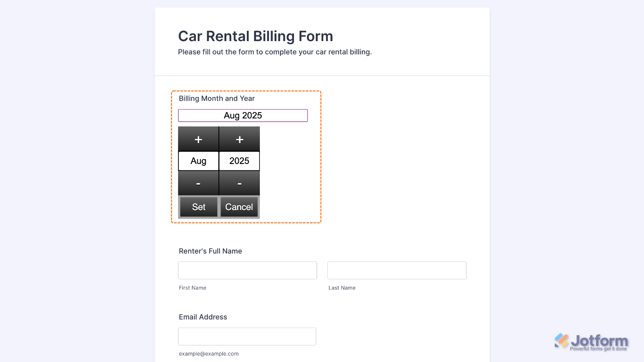
Task: Click the example@example.com hint text
Action: [x=208, y=354]
